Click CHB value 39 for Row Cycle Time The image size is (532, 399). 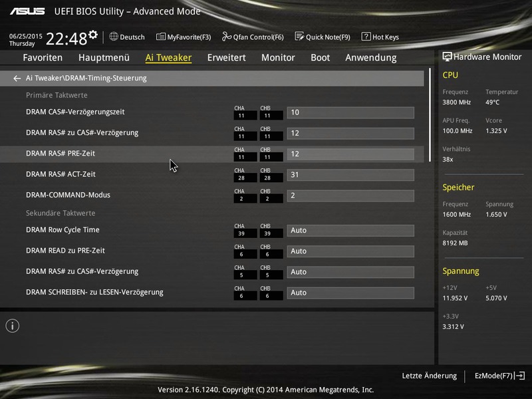click(x=271, y=233)
